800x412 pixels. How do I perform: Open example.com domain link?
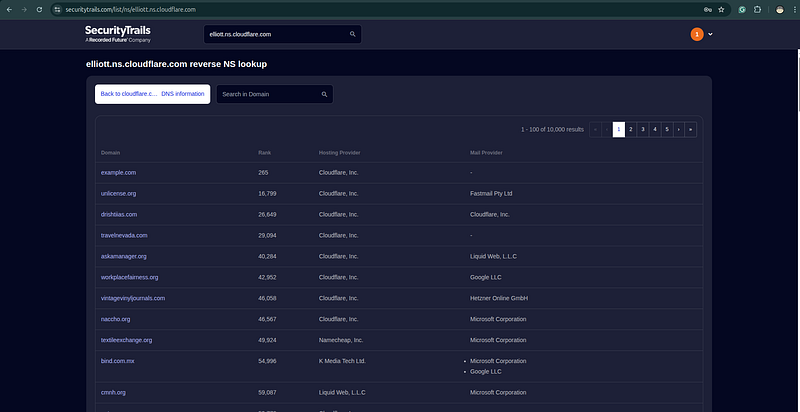pyautogui.click(x=118, y=173)
